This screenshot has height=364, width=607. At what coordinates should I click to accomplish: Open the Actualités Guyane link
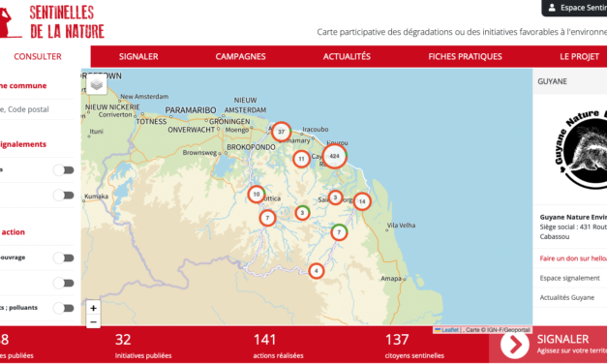pos(566,297)
